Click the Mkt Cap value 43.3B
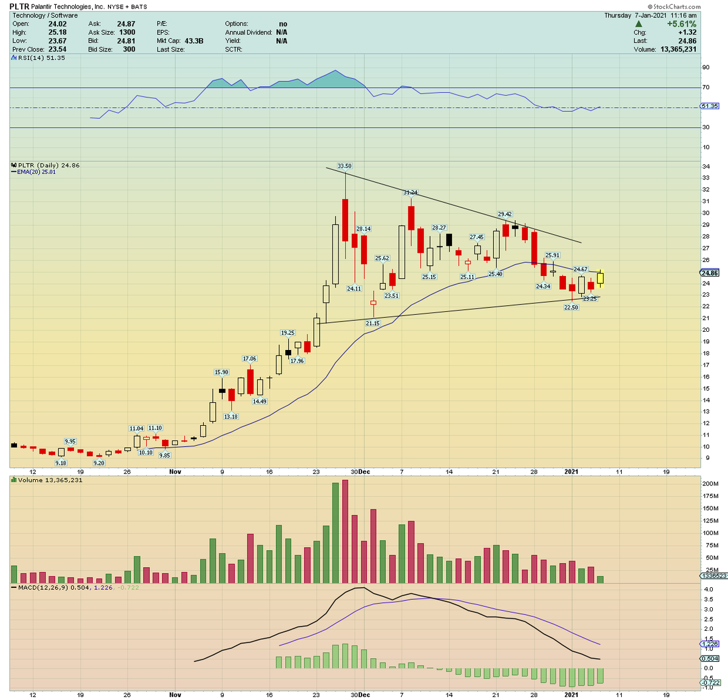This screenshot has height=700, width=728. click(x=194, y=41)
